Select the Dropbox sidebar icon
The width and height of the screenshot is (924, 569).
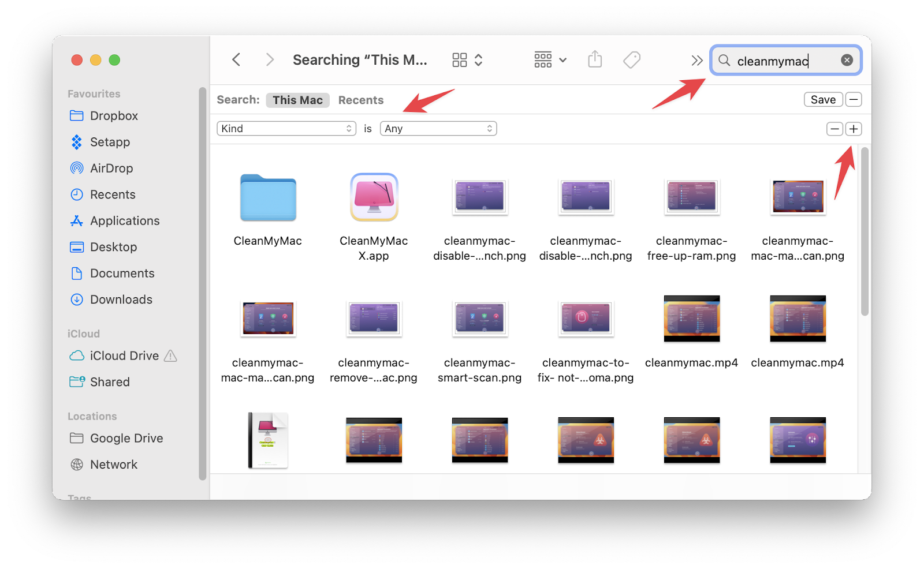77,115
